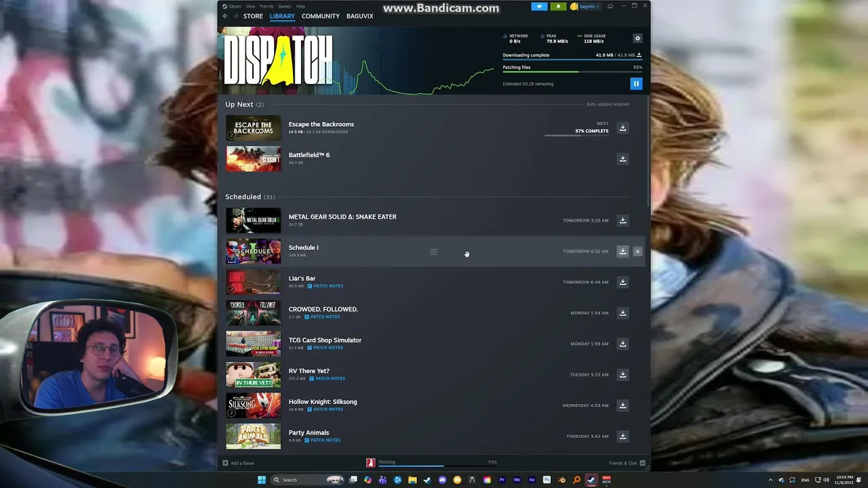Switch to the LIBRARY tab
The height and width of the screenshot is (488, 868).
(x=282, y=16)
